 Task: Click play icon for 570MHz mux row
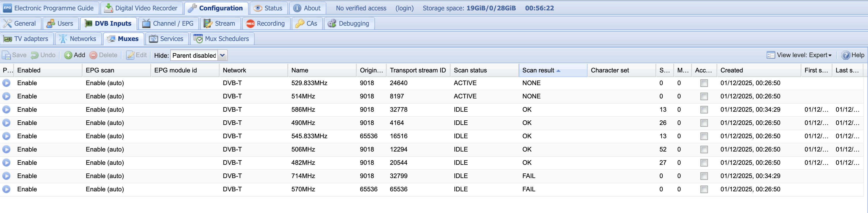[6, 189]
